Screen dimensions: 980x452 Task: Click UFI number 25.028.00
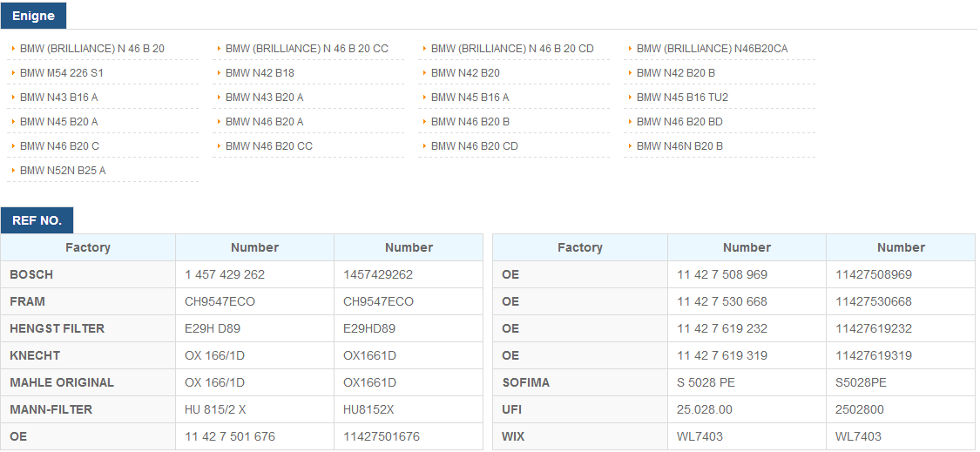pyautogui.click(x=705, y=409)
